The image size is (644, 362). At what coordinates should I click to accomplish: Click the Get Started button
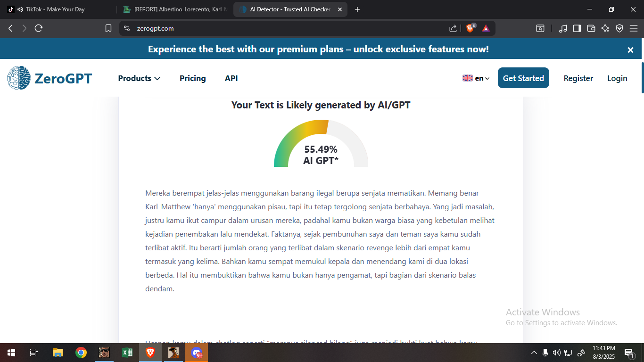click(x=523, y=78)
